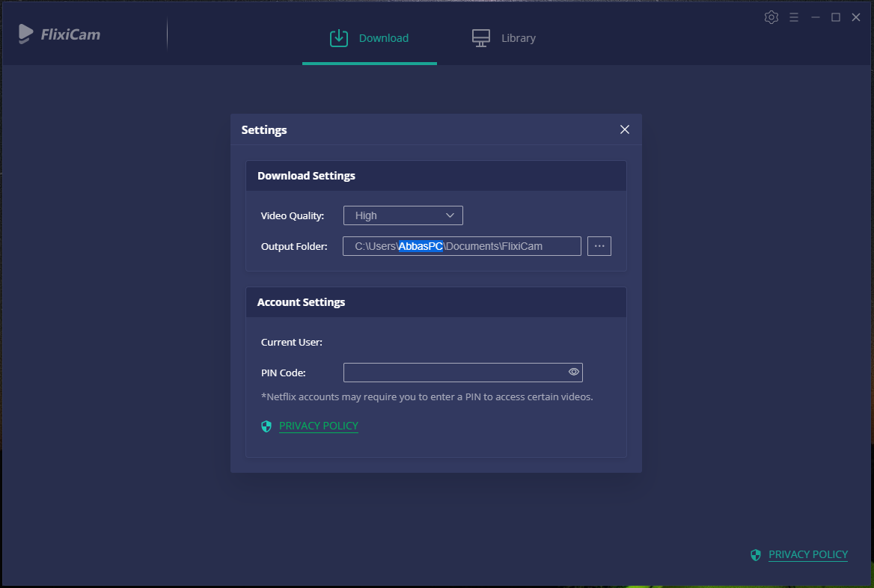Click the Library monitor icon
Screen dimensions: 874x588
(481, 38)
